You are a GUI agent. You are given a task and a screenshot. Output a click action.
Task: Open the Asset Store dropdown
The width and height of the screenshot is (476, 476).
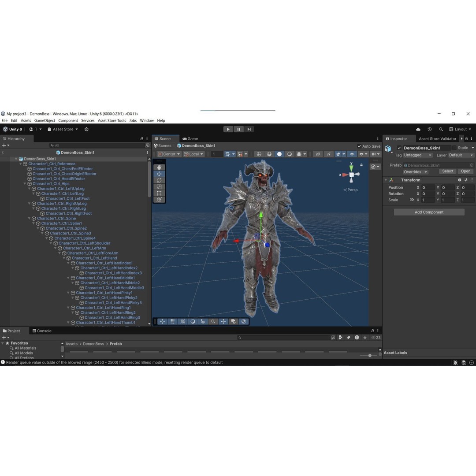63,129
